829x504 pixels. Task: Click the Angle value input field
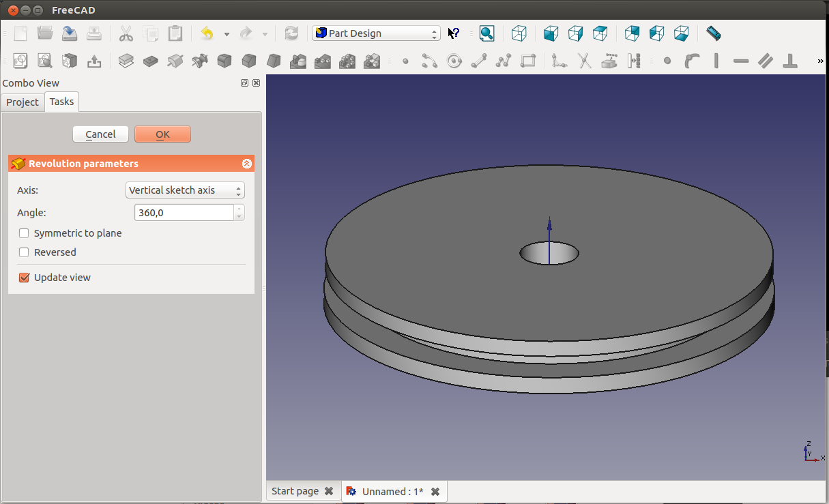(184, 213)
